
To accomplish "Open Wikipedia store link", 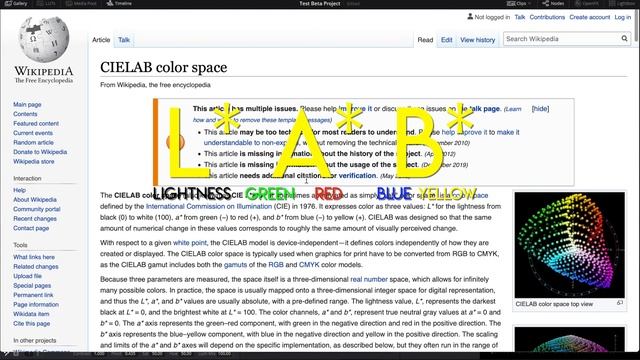I will click(x=33, y=161).
